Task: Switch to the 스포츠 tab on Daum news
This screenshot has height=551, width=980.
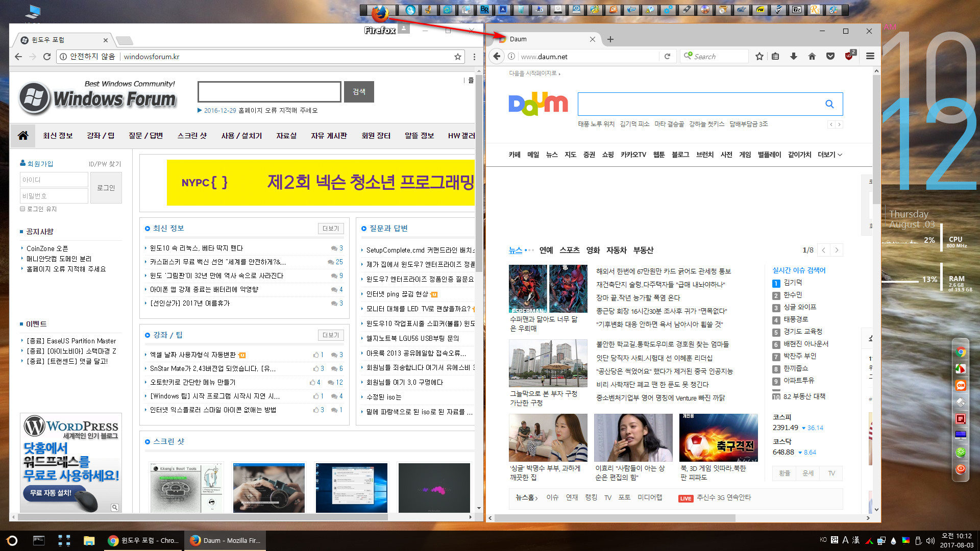Action: pyautogui.click(x=569, y=250)
